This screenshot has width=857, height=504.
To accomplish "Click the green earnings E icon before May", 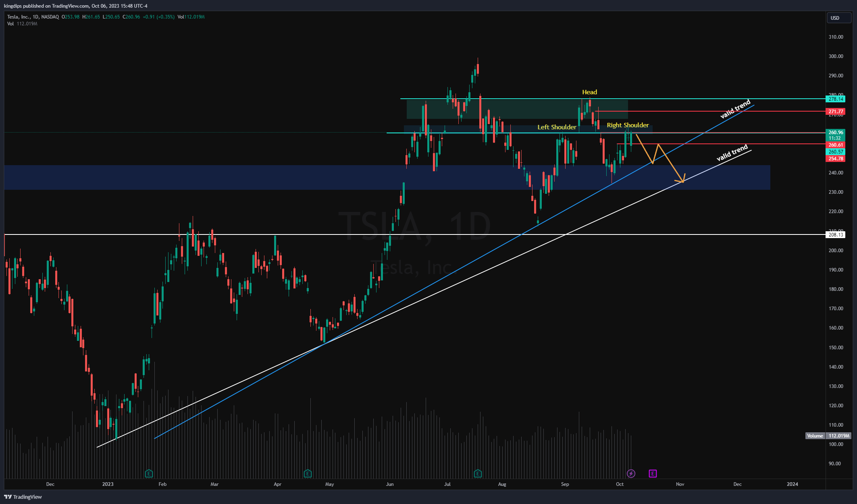I will coord(308,473).
